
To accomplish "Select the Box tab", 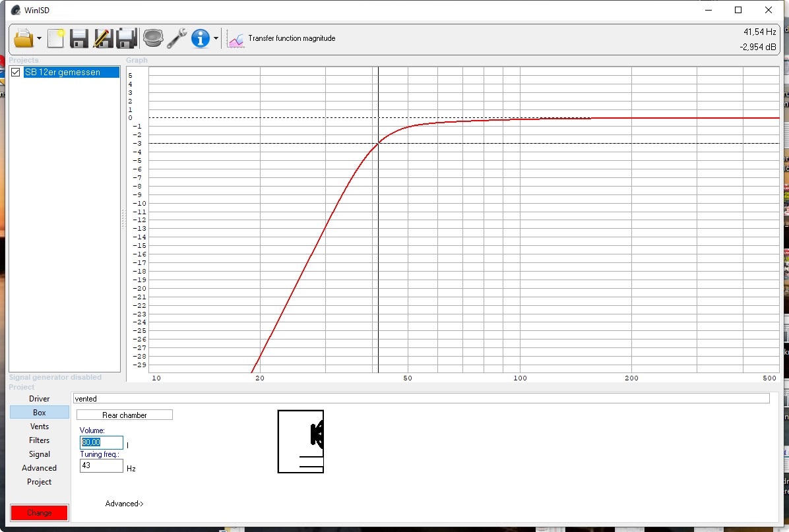I will 39,412.
